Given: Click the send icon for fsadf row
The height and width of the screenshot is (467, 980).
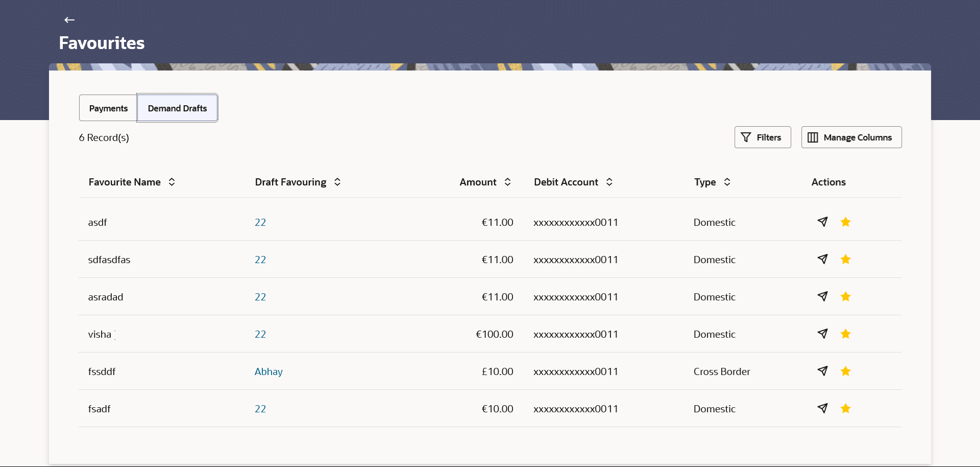Looking at the screenshot, I should (822, 408).
